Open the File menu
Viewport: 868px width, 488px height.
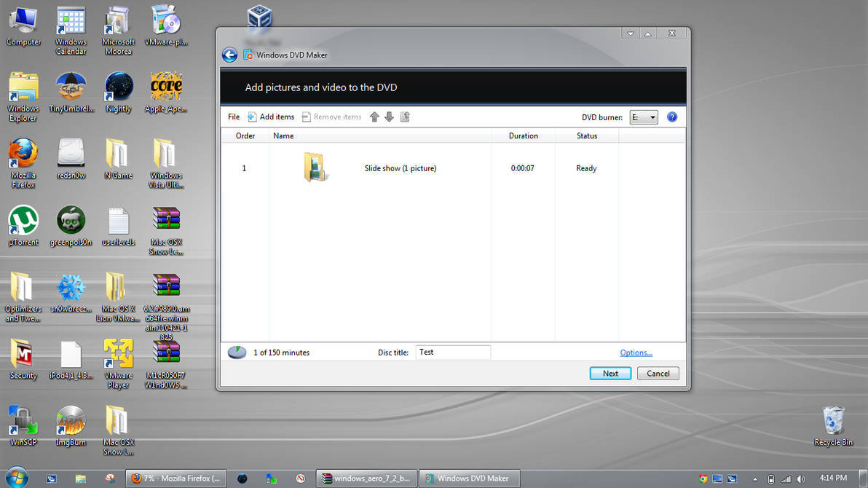click(233, 117)
